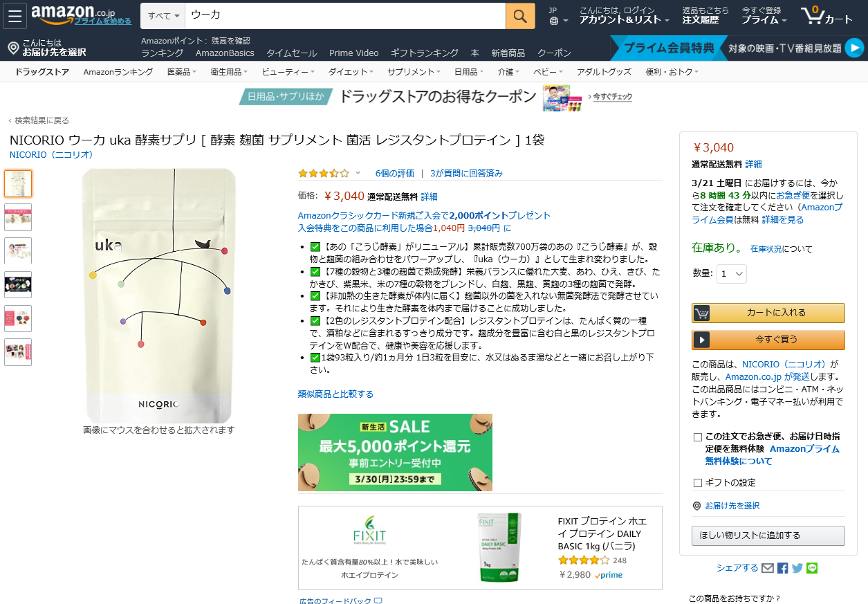Click the Amazonプライム無料体験について link

[772, 455]
